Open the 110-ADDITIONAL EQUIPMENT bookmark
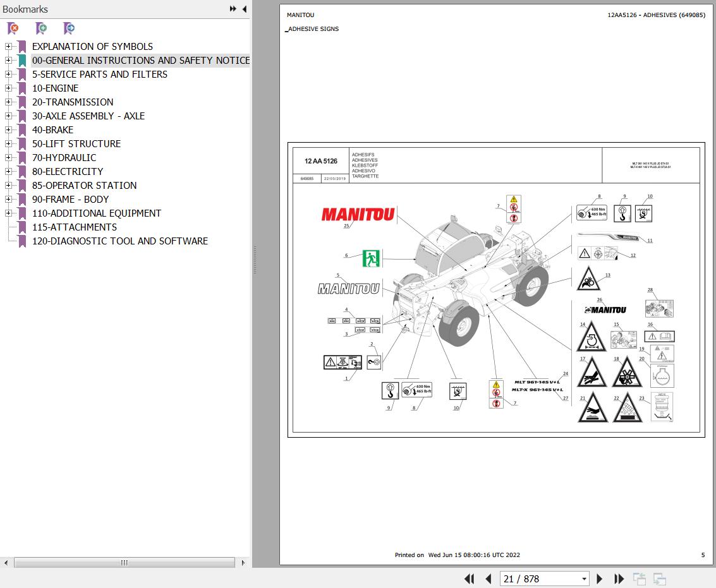Image resolution: width=716 pixels, height=588 pixels. pyautogui.click(x=96, y=213)
